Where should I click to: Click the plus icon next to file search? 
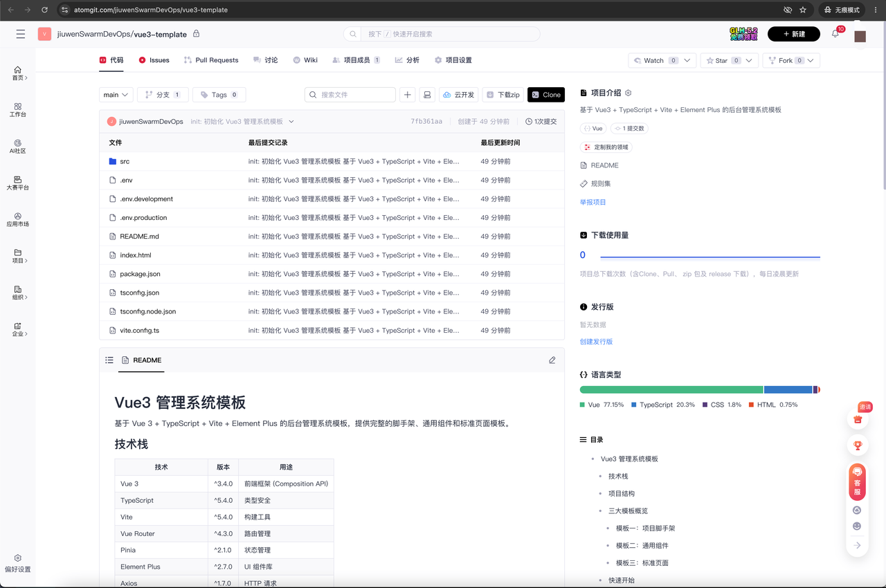(408, 95)
